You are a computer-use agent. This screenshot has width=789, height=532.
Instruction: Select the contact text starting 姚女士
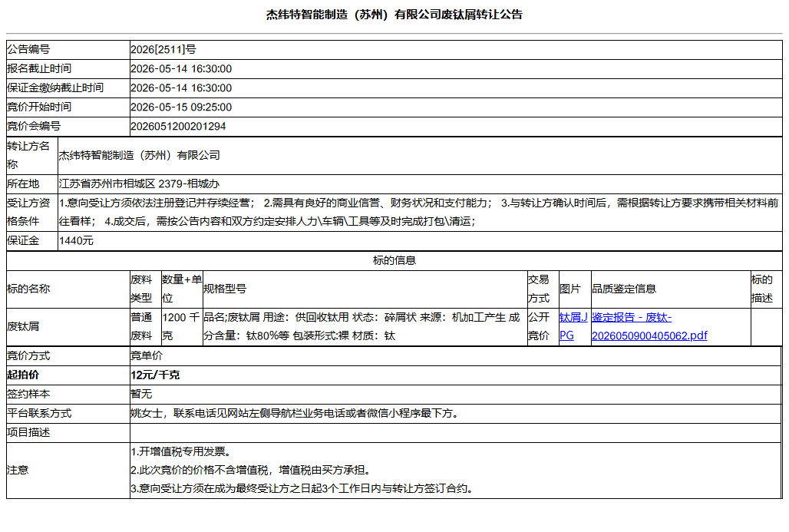(295, 413)
